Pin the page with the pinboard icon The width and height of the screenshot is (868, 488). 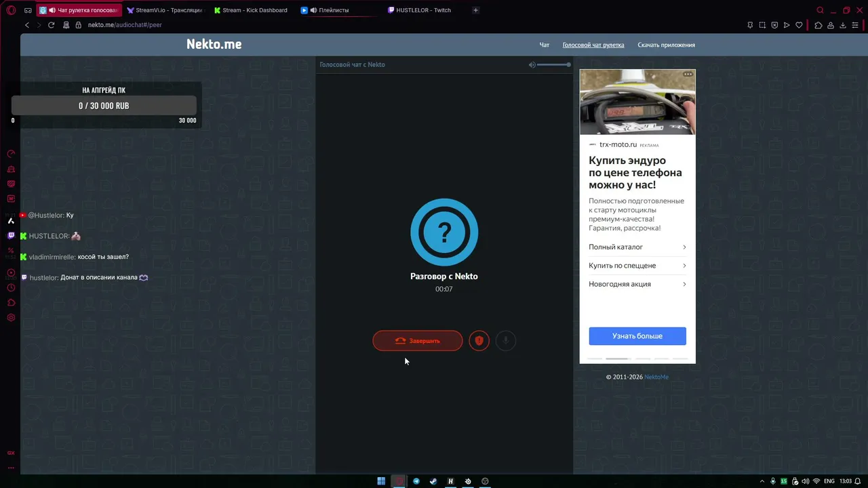tap(750, 25)
